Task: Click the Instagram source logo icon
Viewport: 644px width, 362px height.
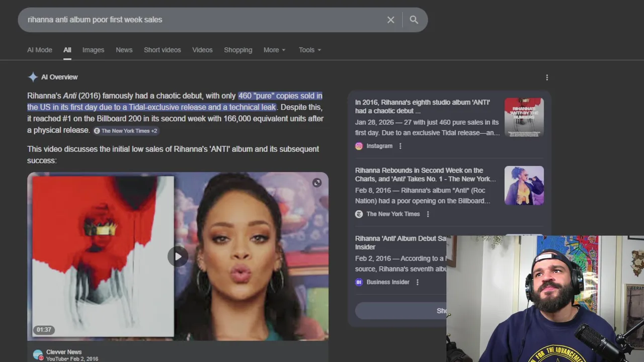Action: [x=359, y=146]
